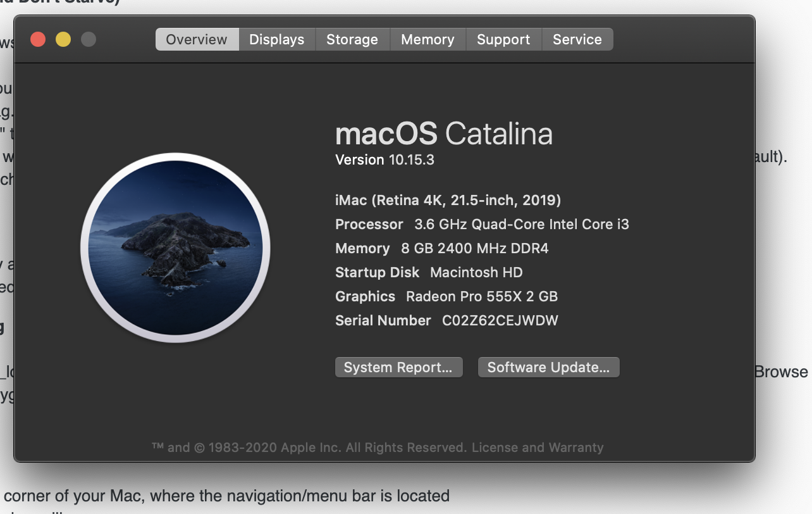Close the window with red button
This screenshot has width=812, height=514.
[x=38, y=39]
